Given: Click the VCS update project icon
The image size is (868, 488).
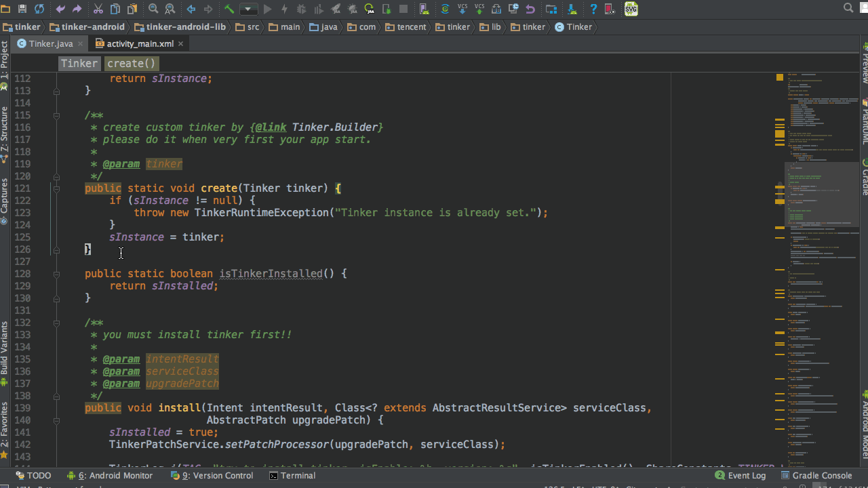Looking at the screenshot, I should point(462,9).
